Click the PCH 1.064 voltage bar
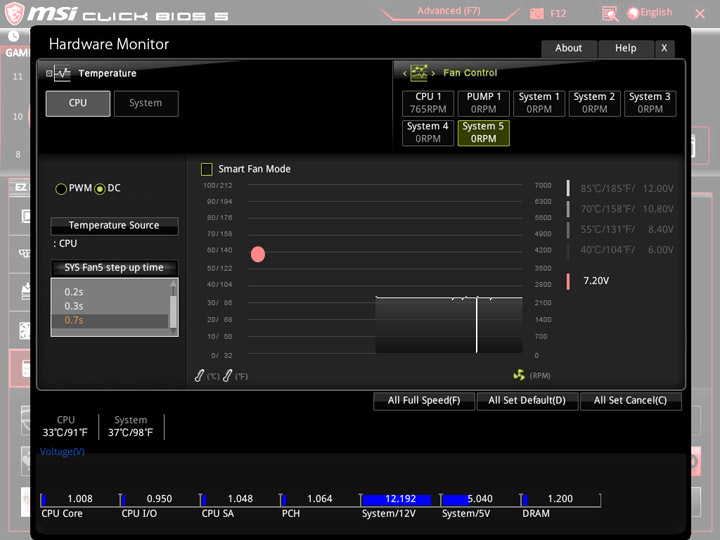The image size is (720, 540). (x=320, y=500)
